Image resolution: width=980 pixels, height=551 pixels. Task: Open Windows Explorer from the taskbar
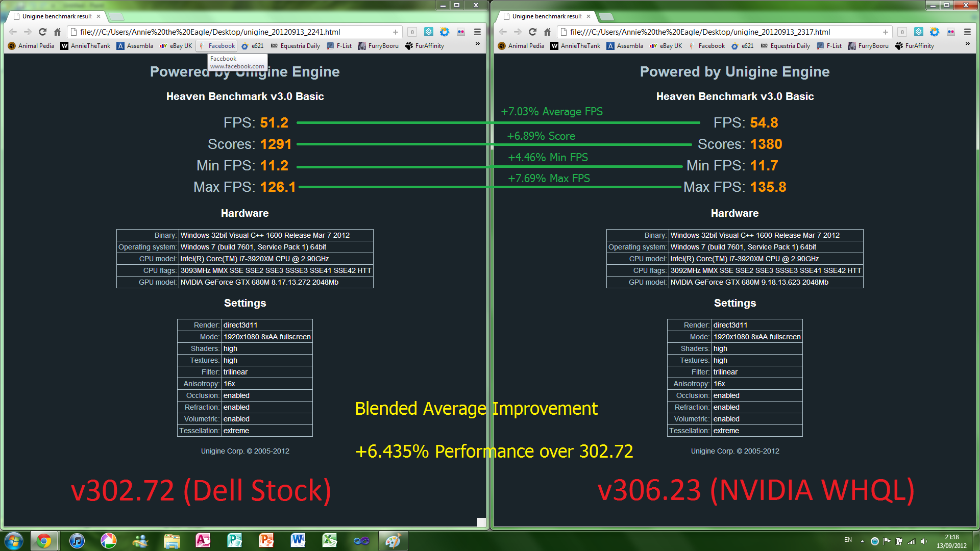(x=172, y=541)
